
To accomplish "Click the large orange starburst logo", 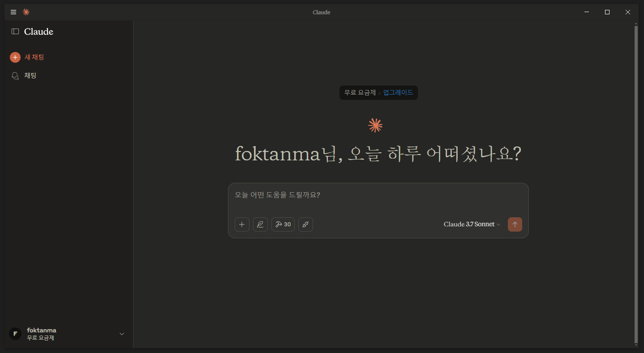I will pyautogui.click(x=375, y=125).
